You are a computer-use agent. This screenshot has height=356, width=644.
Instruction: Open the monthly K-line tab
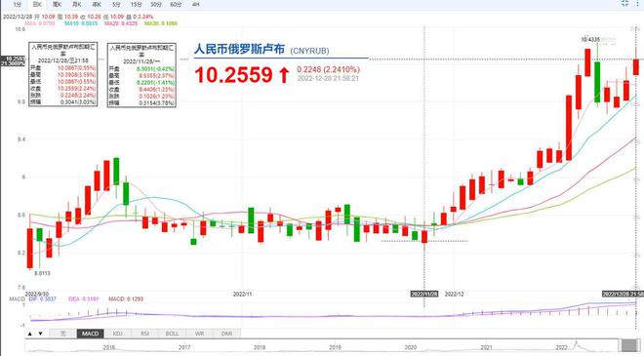(x=77, y=5)
